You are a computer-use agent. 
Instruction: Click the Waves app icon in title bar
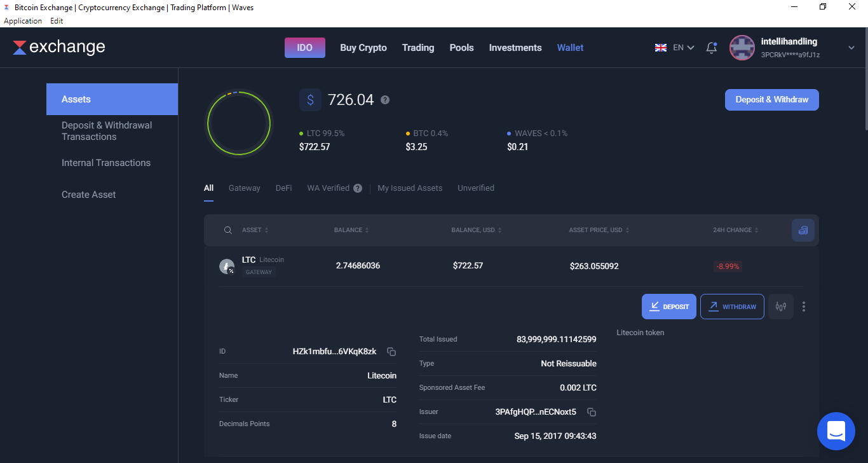point(7,8)
